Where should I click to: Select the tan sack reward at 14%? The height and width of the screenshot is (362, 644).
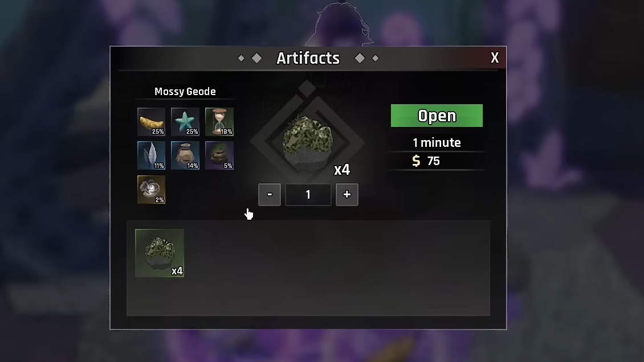pos(185,156)
